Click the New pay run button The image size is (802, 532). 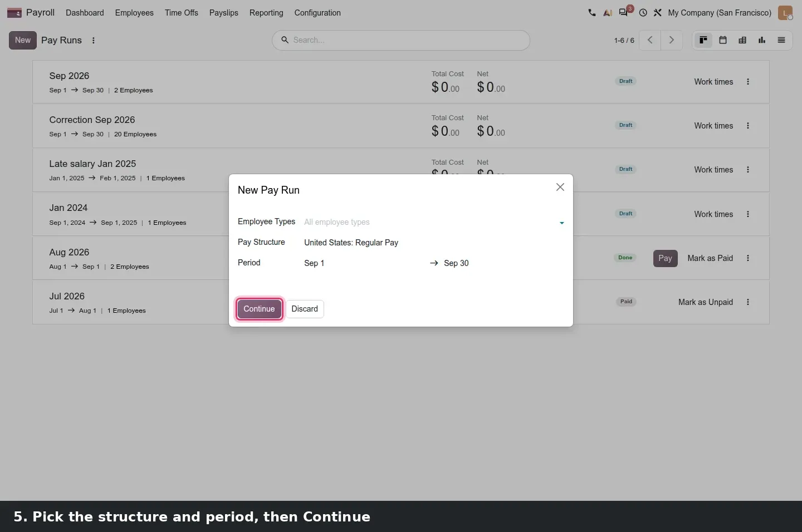click(x=23, y=40)
